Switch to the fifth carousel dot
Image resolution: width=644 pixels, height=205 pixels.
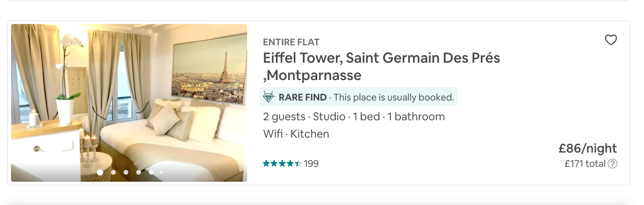click(151, 172)
